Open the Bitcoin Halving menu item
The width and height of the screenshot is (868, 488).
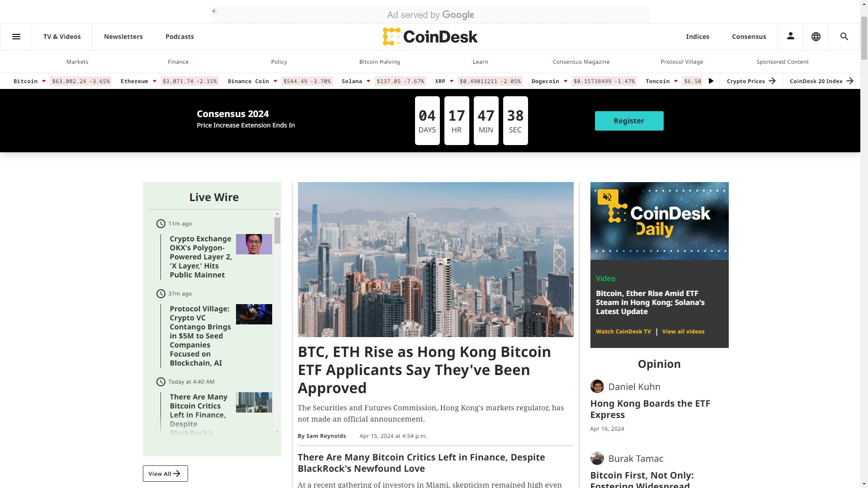[x=379, y=62]
